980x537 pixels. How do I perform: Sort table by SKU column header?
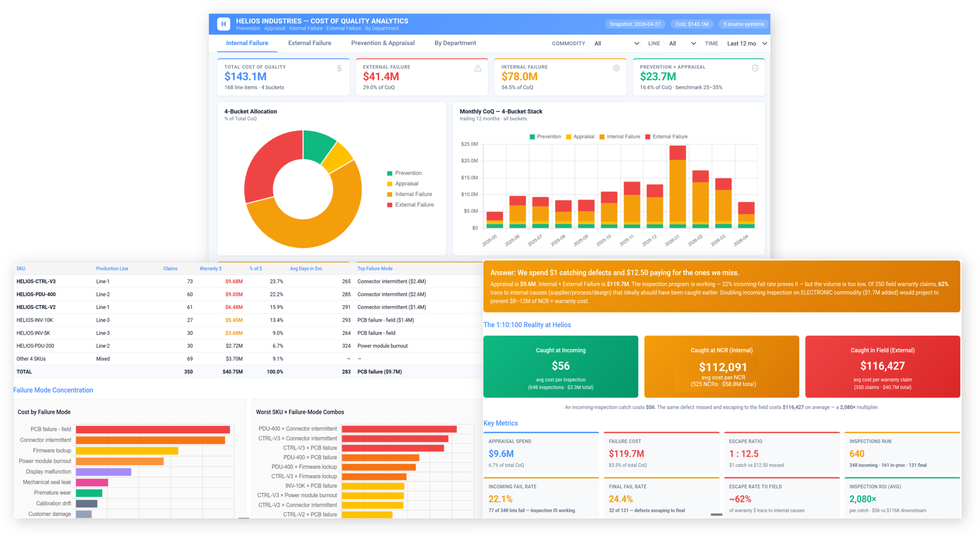pos(21,268)
